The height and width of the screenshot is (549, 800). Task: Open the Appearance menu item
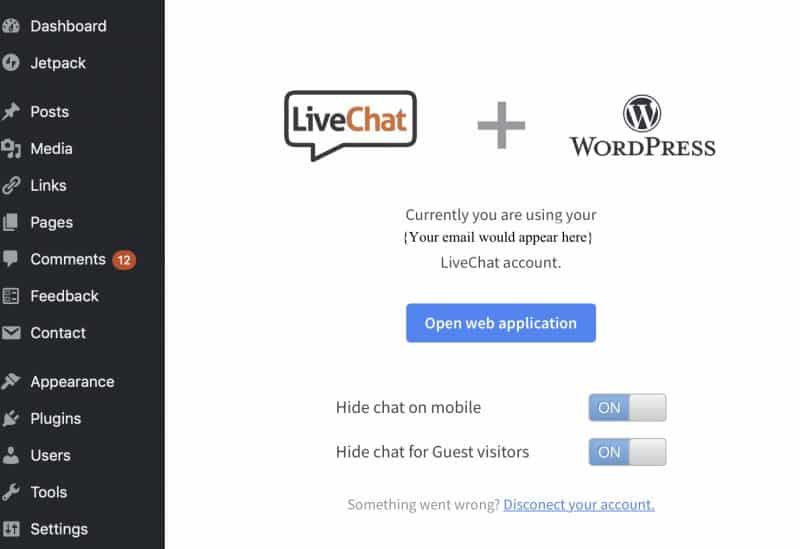72,381
